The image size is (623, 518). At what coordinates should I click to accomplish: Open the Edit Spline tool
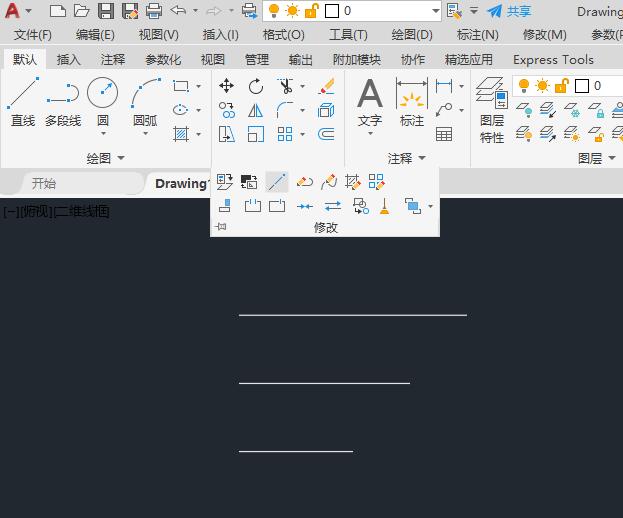pos(329,182)
